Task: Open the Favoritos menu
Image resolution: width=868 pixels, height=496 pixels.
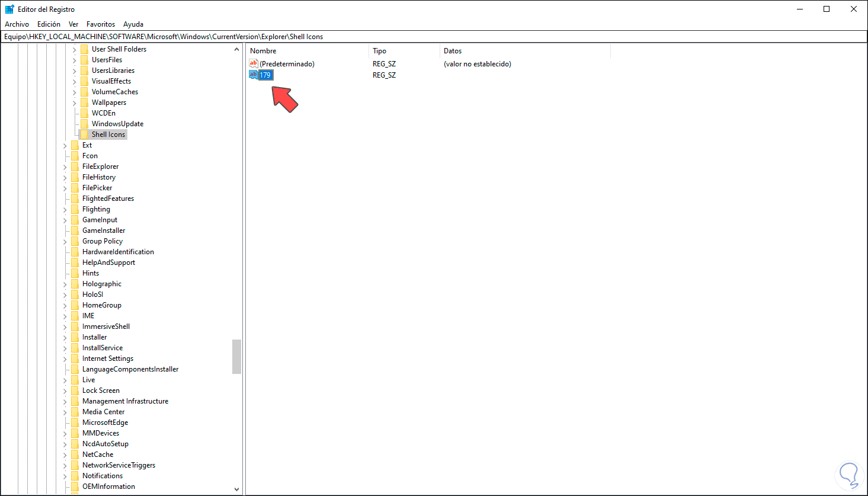Action: click(100, 24)
